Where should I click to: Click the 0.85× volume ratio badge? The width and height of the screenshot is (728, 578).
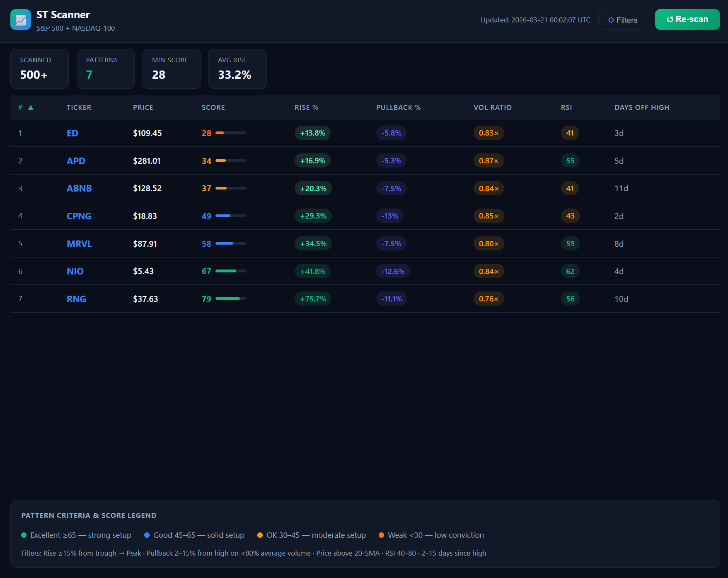[x=489, y=216]
